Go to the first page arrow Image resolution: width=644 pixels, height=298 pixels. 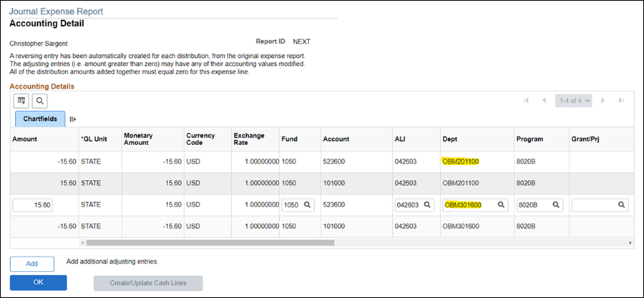(526, 101)
